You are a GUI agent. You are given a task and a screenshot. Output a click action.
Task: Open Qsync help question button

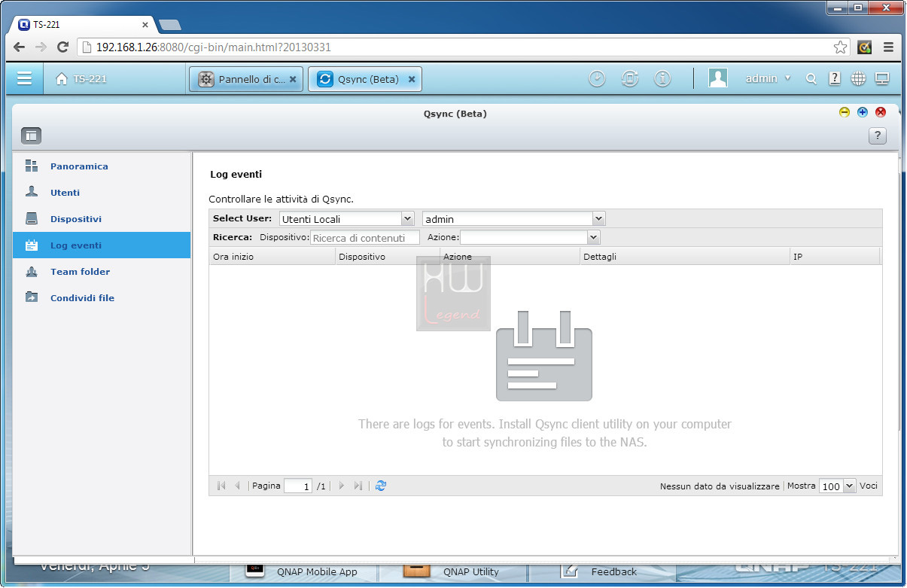877,136
